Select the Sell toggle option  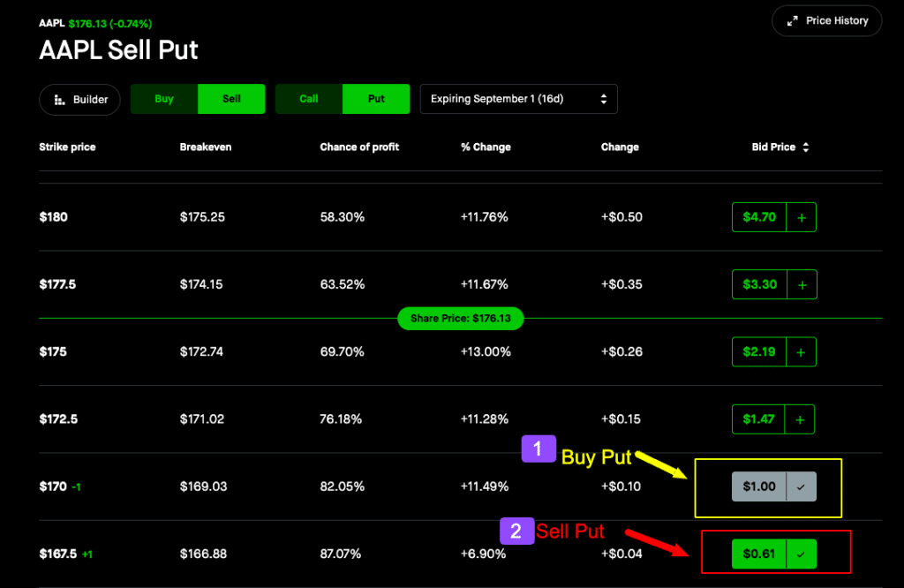pyautogui.click(x=231, y=99)
